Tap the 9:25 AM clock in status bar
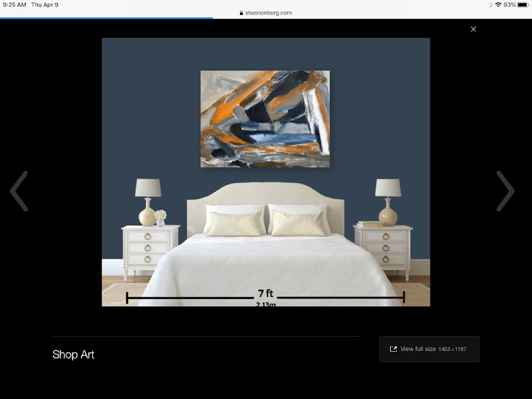532x399 pixels. point(14,5)
